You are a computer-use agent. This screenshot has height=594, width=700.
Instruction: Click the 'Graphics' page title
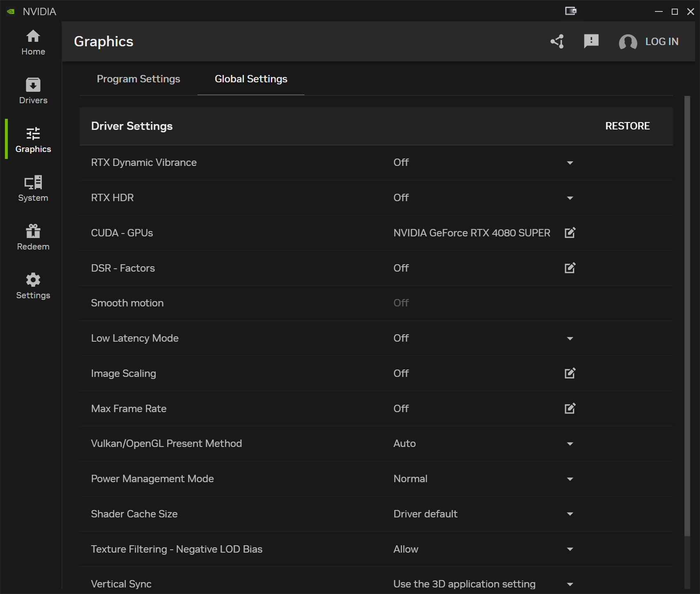pyautogui.click(x=104, y=42)
